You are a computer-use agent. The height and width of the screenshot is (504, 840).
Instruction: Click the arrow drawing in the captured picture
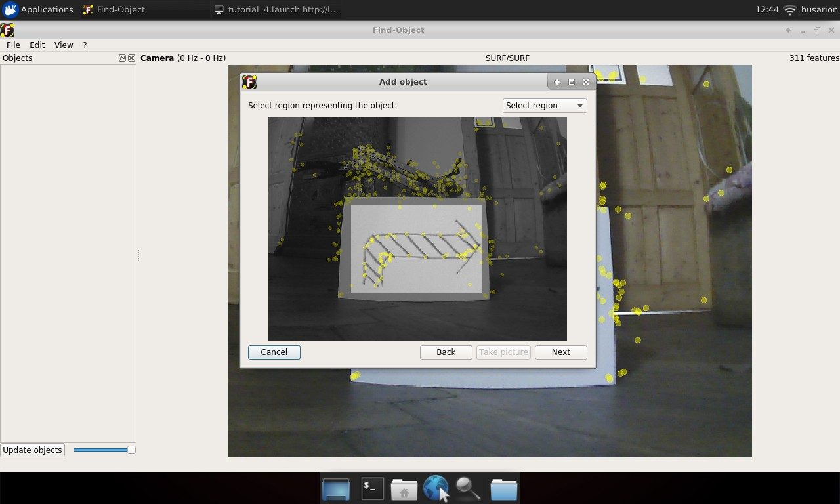422,253
